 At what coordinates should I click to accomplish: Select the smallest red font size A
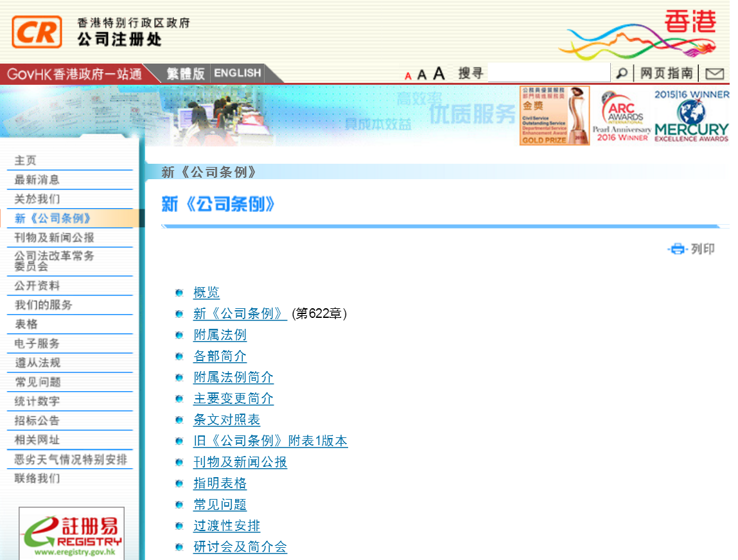407,74
